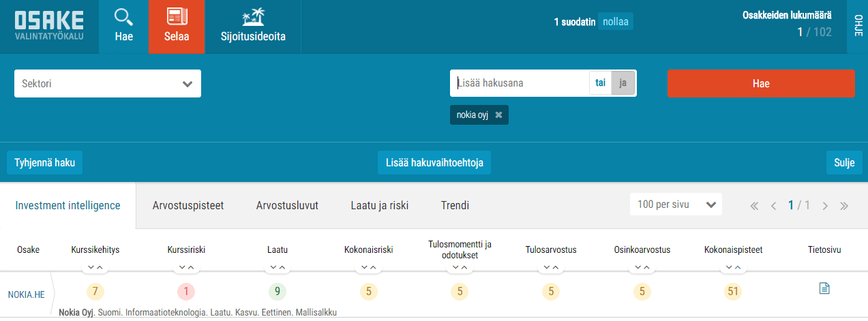Click the red Hae search button
Viewport: 868px width, 321px height.
[x=760, y=84]
